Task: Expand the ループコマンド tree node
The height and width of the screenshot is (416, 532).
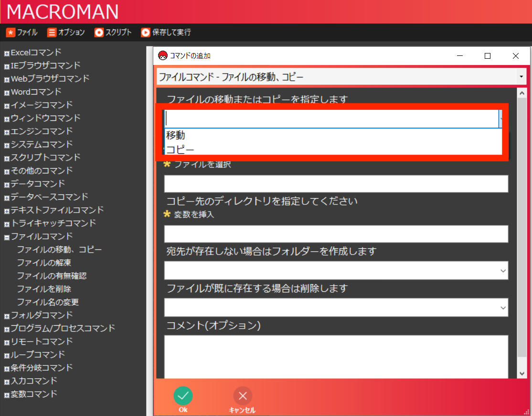Action: click(x=6, y=356)
